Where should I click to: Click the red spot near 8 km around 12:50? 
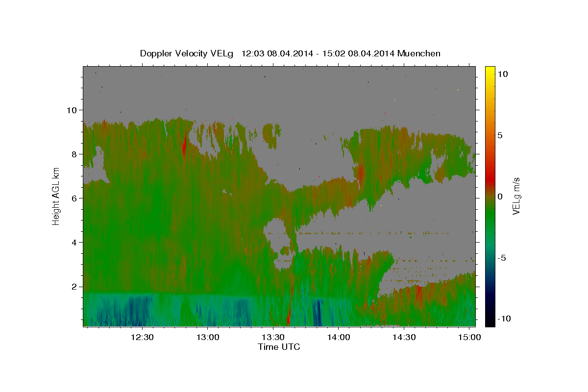(184, 146)
